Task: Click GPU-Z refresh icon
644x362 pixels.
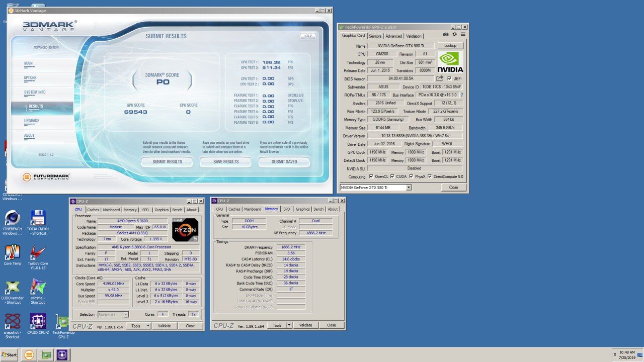Action: tap(455, 34)
